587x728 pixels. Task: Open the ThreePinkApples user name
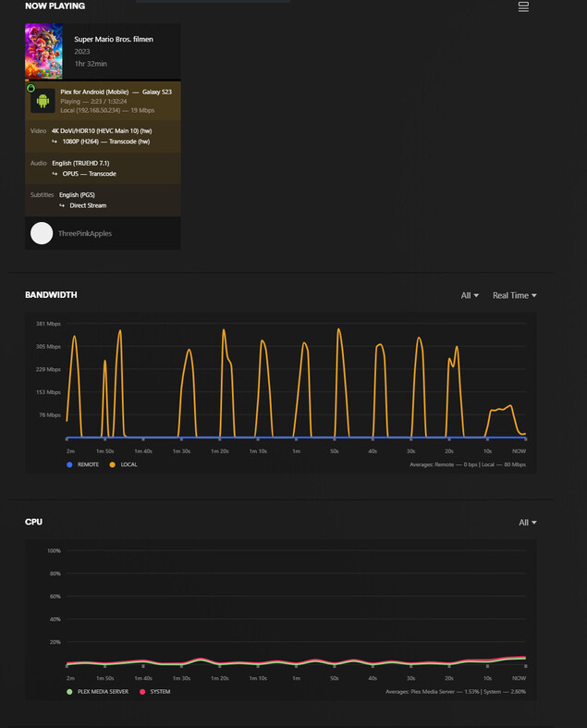pyautogui.click(x=85, y=233)
